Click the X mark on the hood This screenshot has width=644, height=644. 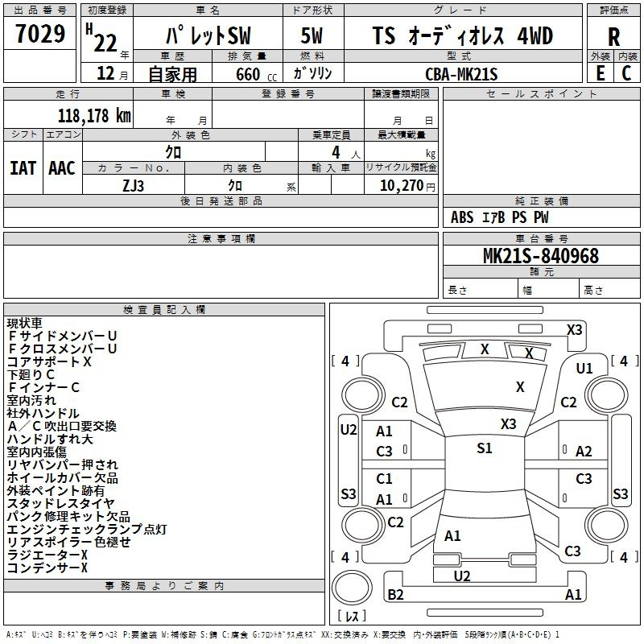(x=520, y=387)
